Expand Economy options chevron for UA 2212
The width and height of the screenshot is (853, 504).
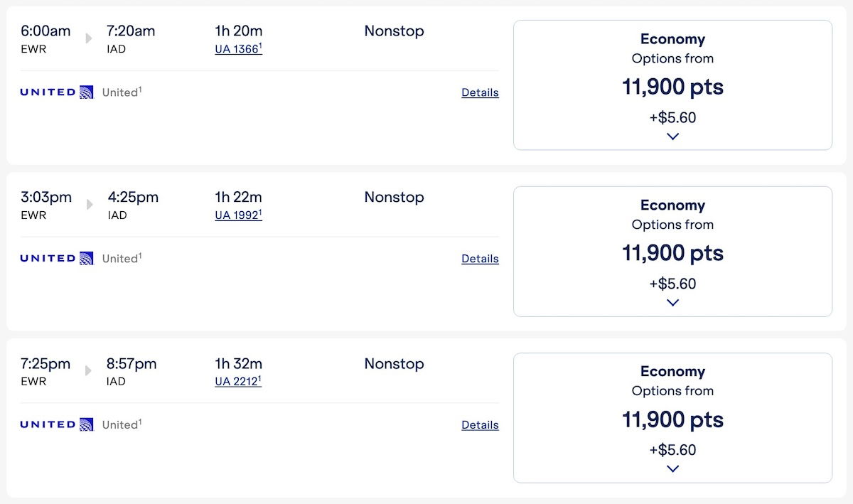click(672, 469)
